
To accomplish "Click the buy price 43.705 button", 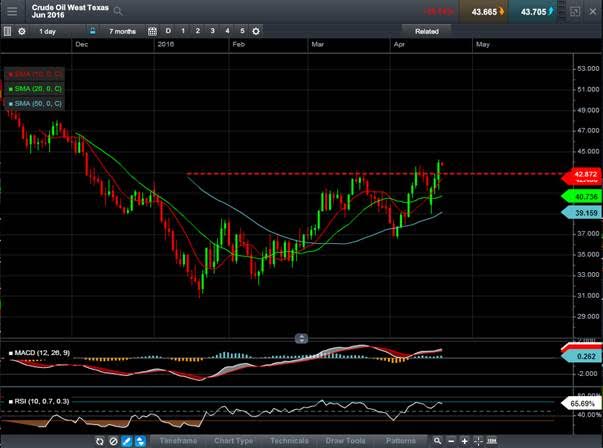I will coord(533,12).
